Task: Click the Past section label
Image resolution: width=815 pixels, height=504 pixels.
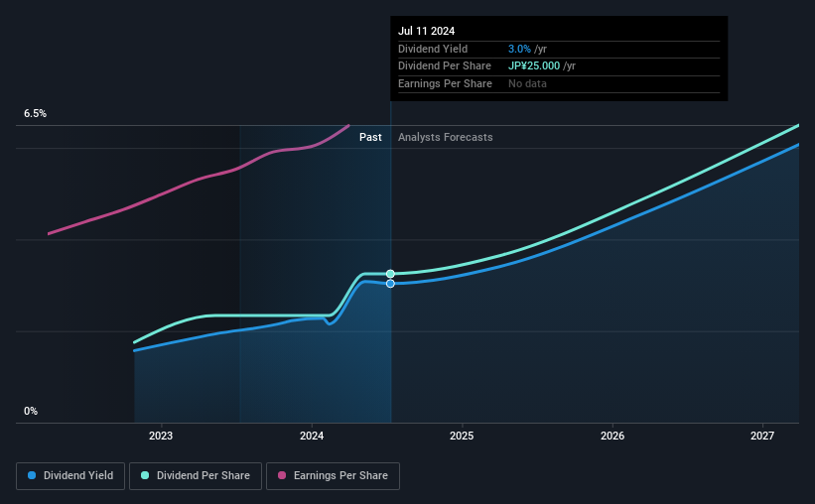Action: coord(370,137)
